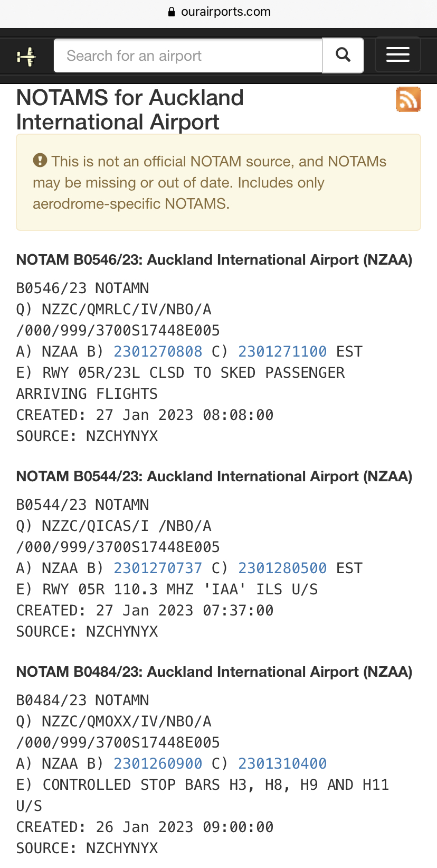The width and height of the screenshot is (437, 868).
Task: Follow the 2301280500 end date link
Action: (x=282, y=568)
